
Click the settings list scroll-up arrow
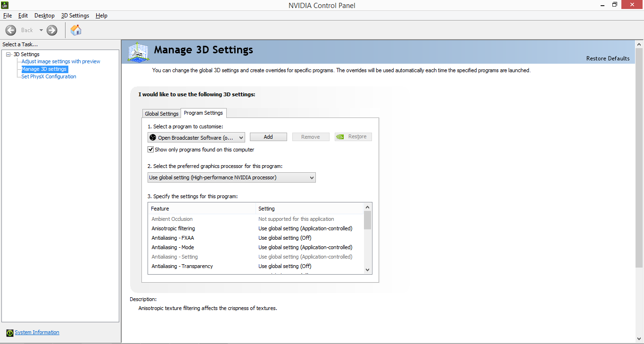click(368, 207)
